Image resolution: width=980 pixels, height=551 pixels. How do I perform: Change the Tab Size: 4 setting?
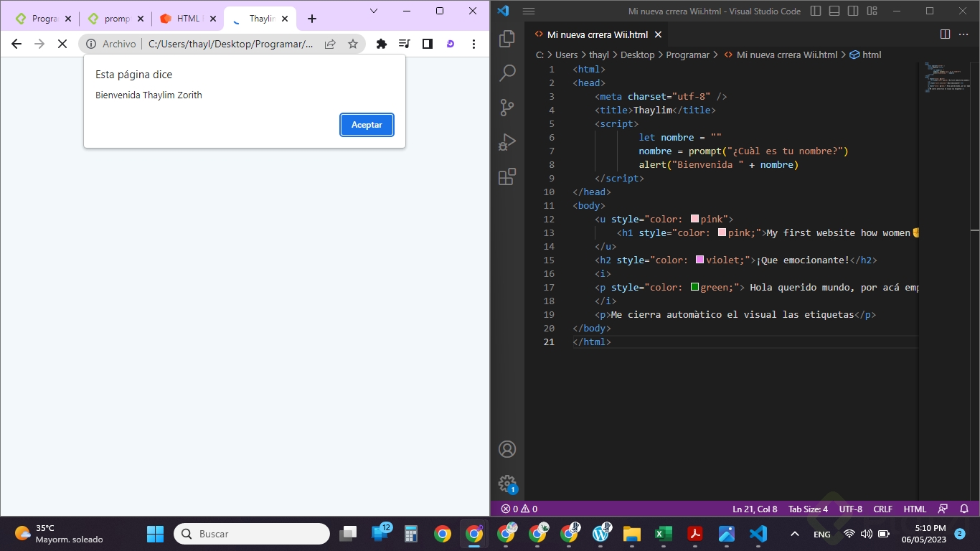[808, 509]
